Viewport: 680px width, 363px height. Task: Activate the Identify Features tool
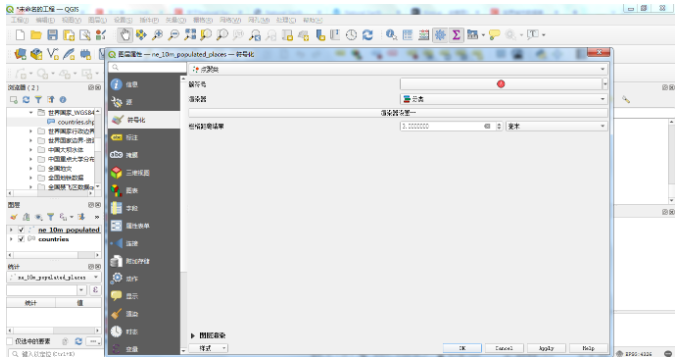point(391,35)
